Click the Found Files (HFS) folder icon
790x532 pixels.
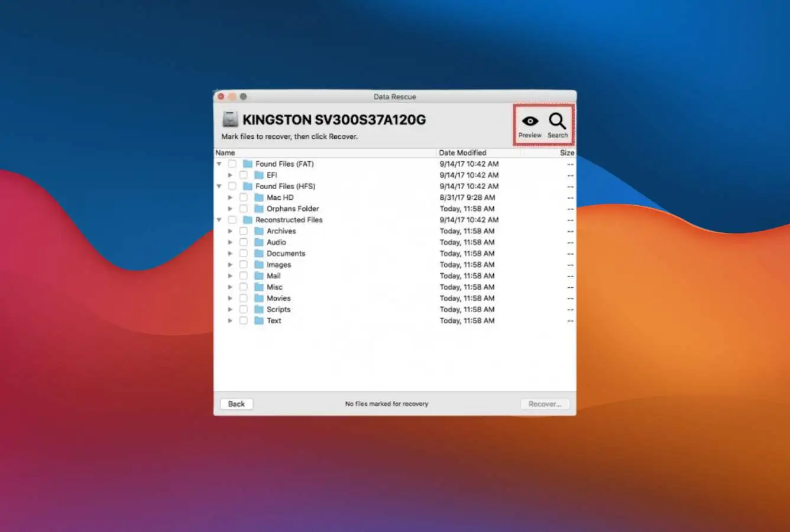(x=248, y=186)
